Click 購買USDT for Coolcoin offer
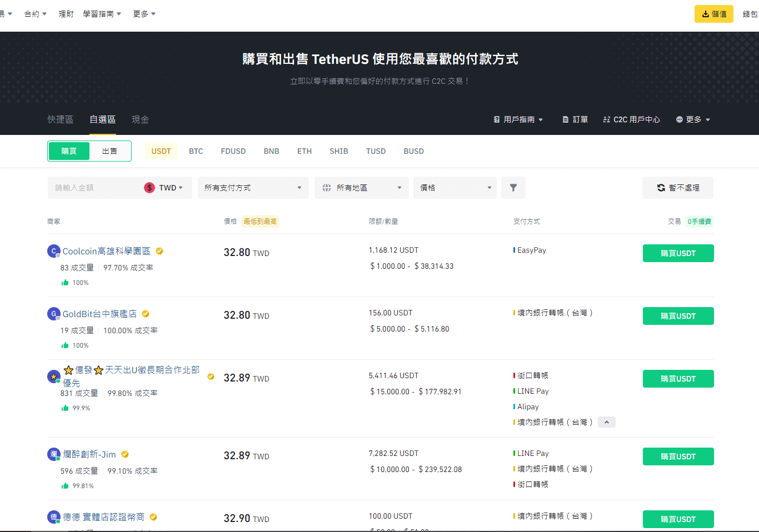 point(678,253)
